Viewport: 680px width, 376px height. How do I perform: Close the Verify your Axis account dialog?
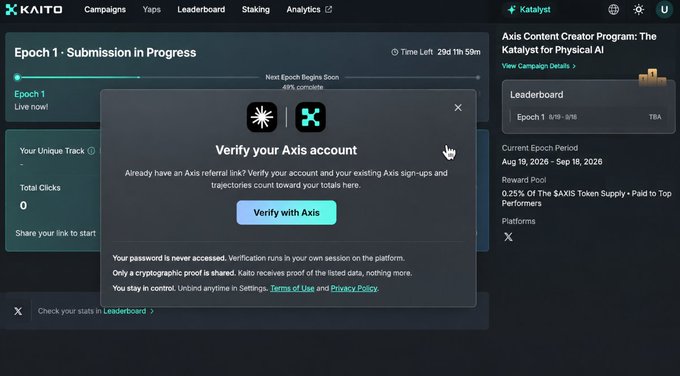point(458,108)
